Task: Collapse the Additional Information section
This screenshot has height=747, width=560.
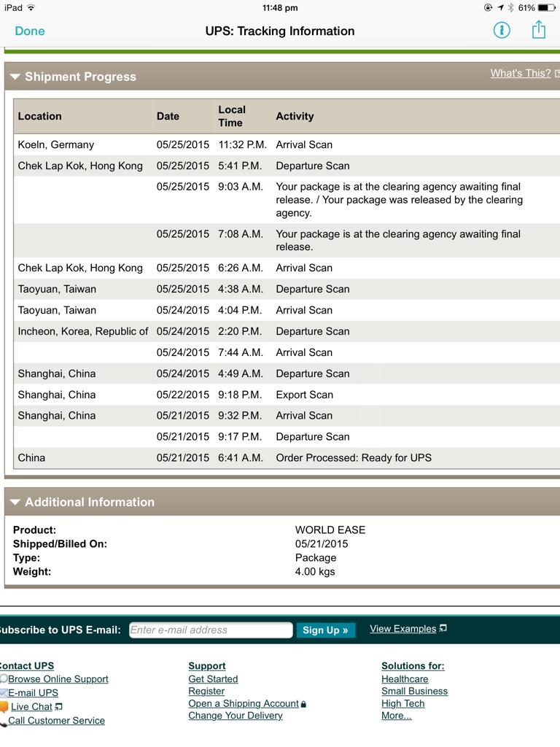Action: point(15,502)
